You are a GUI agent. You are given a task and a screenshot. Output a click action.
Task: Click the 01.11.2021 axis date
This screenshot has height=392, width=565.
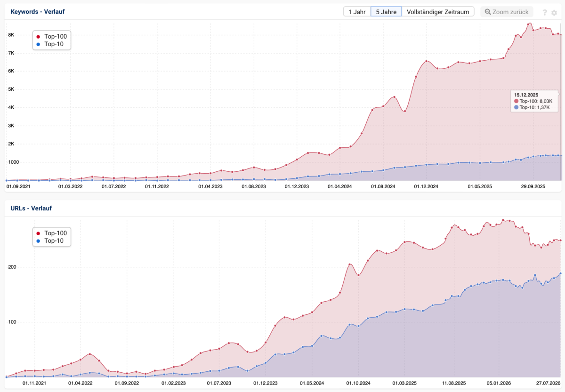[35, 383]
